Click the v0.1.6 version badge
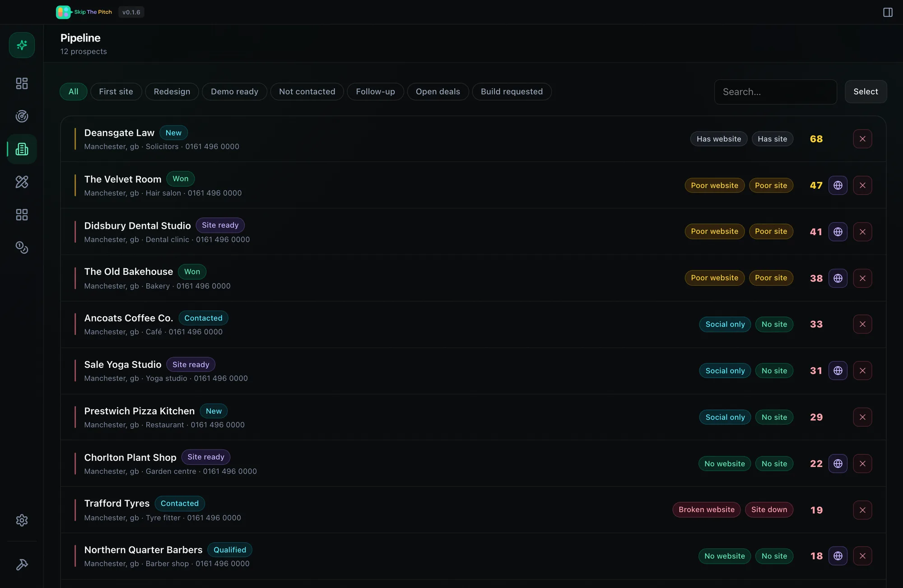The width and height of the screenshot is (903, 588). [131, 12]
